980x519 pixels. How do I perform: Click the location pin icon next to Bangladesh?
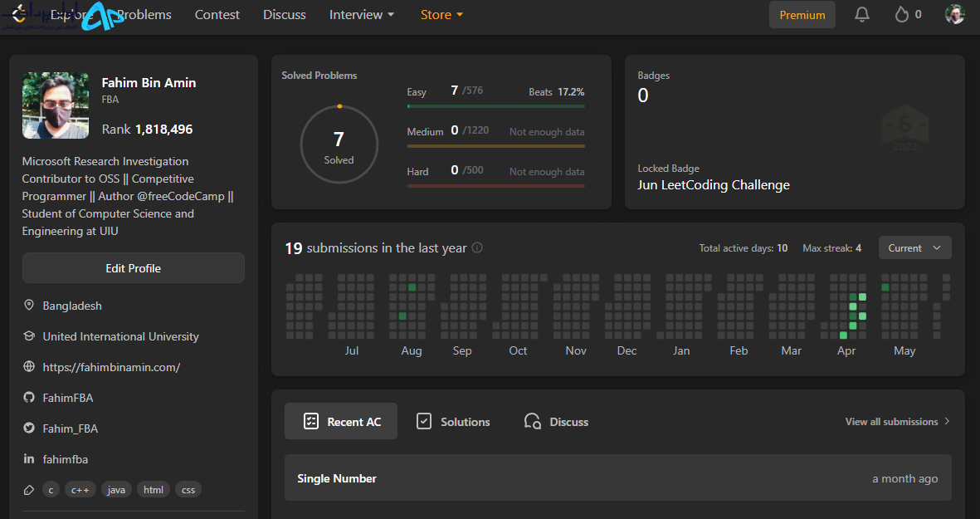pos(29,305)
